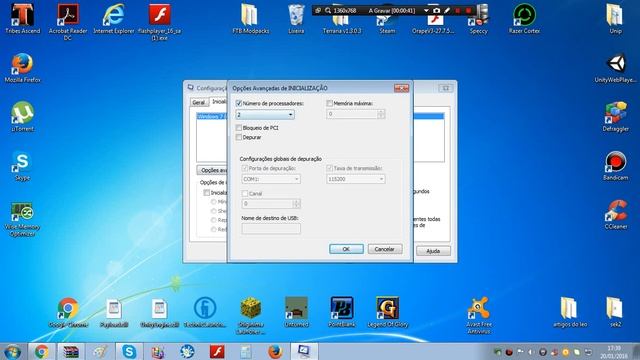Select the flashplayer installer exe desktop icon
Screen dimensions: 640x360
[160, 21]
